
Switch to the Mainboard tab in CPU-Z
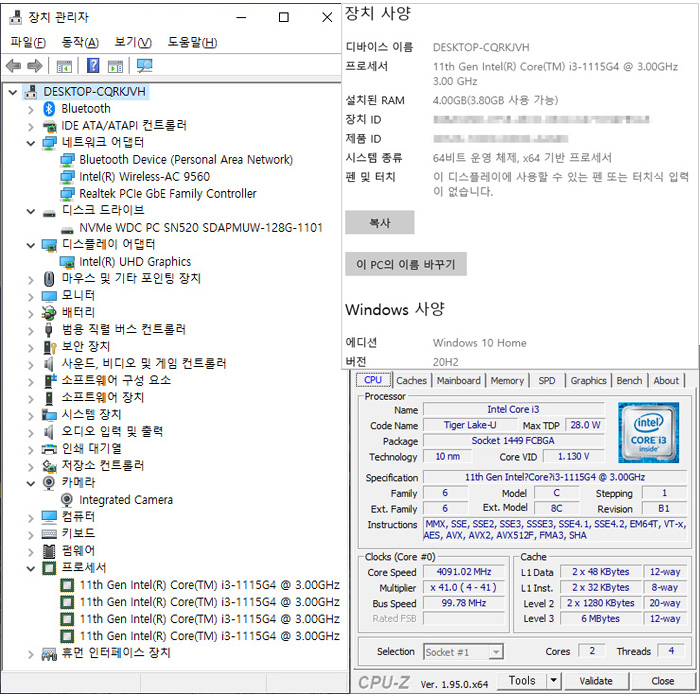(458, 381)
